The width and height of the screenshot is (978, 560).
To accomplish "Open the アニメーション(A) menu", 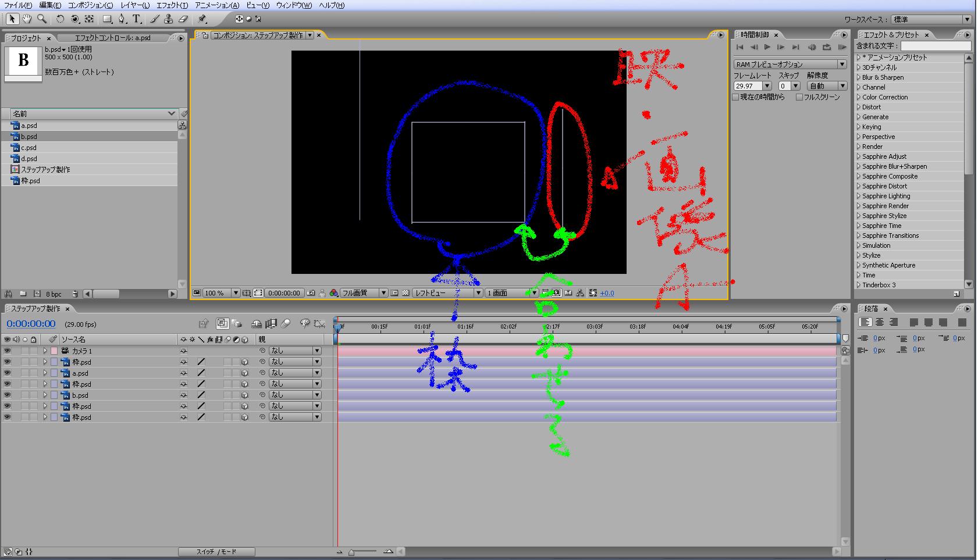I will (x=216, y=5).
